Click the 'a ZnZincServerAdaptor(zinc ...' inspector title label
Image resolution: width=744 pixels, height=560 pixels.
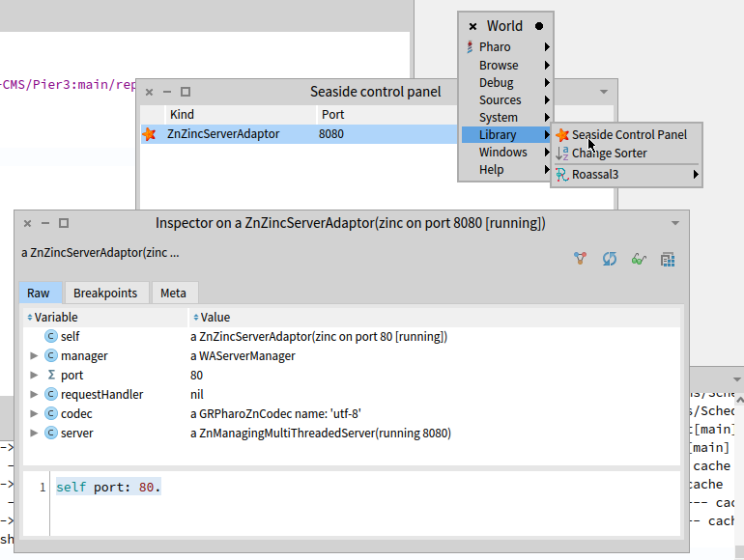point(100,253)
